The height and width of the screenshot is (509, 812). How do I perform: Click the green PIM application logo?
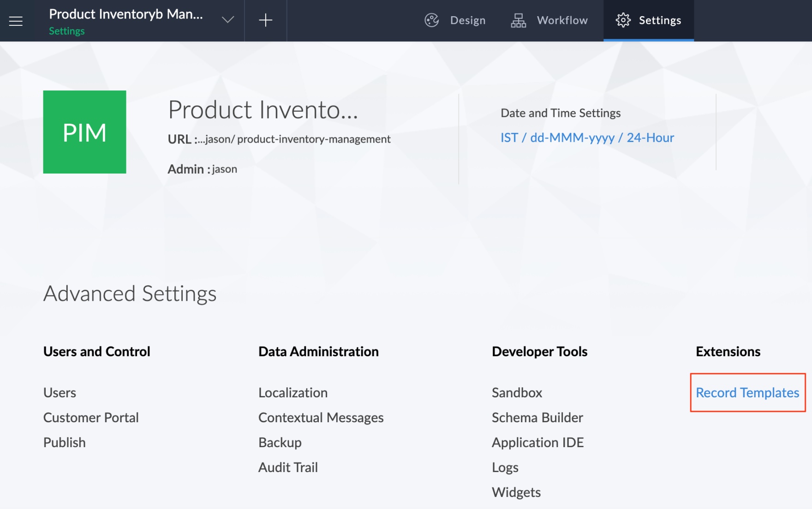pyautogui.click(x=84, y=132)
